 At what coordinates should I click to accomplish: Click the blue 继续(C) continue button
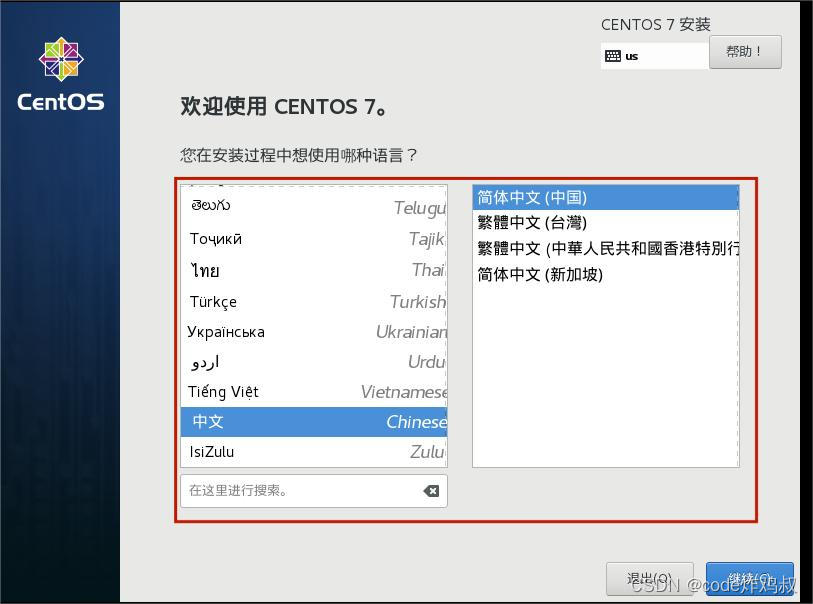click(749, 579)
